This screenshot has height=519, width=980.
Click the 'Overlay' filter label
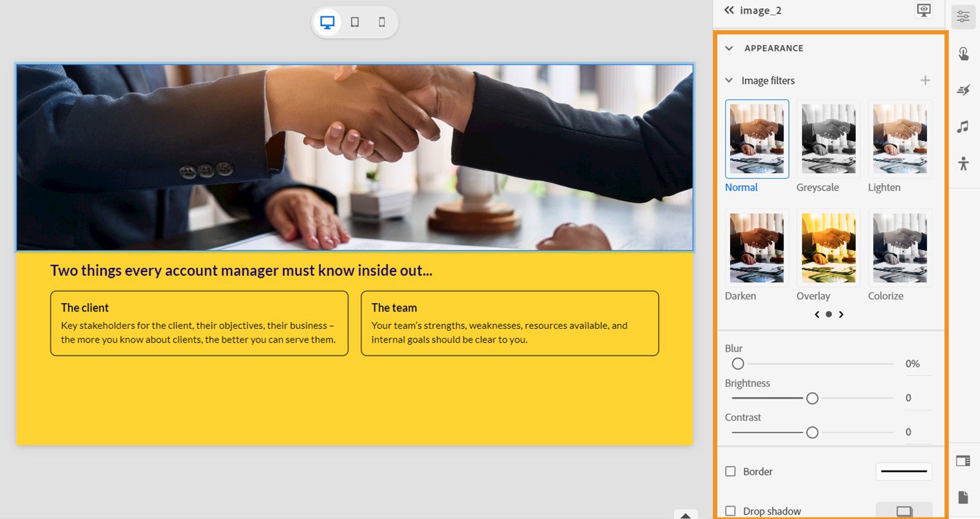pos(813,296)
